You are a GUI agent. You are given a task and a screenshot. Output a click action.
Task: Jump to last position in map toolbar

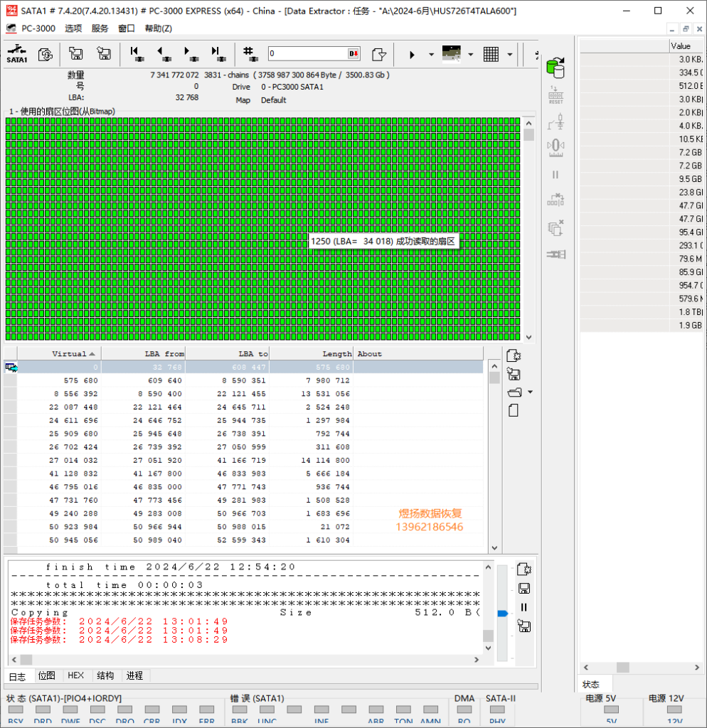tap(218, 54)
